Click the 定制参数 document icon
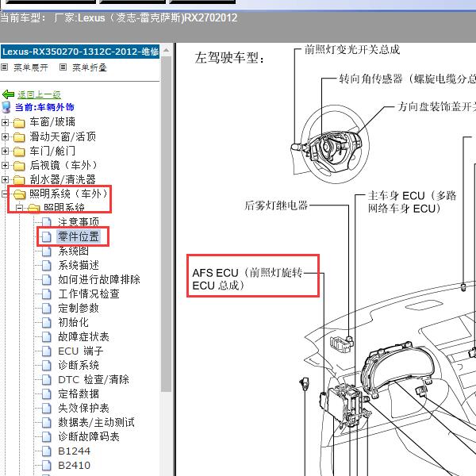The image size is (476, 476). (x=47, y=308)
